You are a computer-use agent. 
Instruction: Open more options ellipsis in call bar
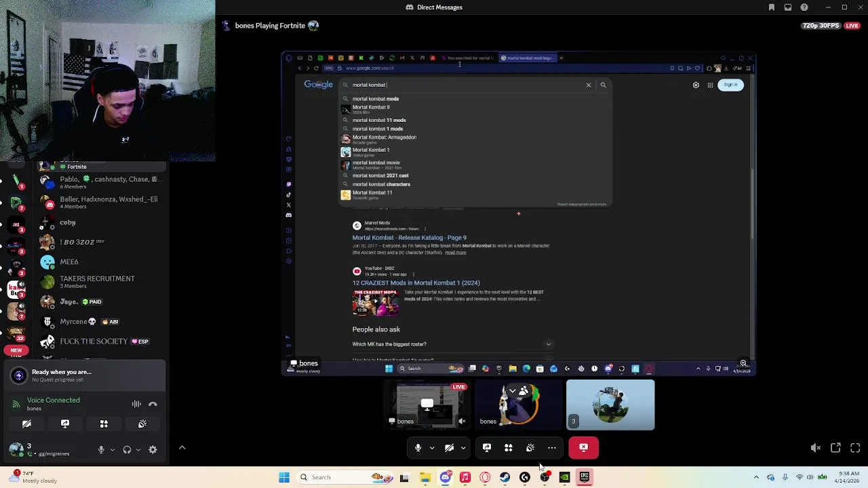[x=552, y=447]
